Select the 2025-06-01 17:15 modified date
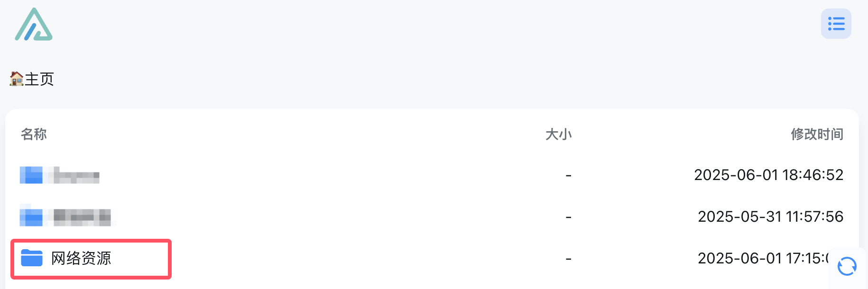 (x=764, y=258)
